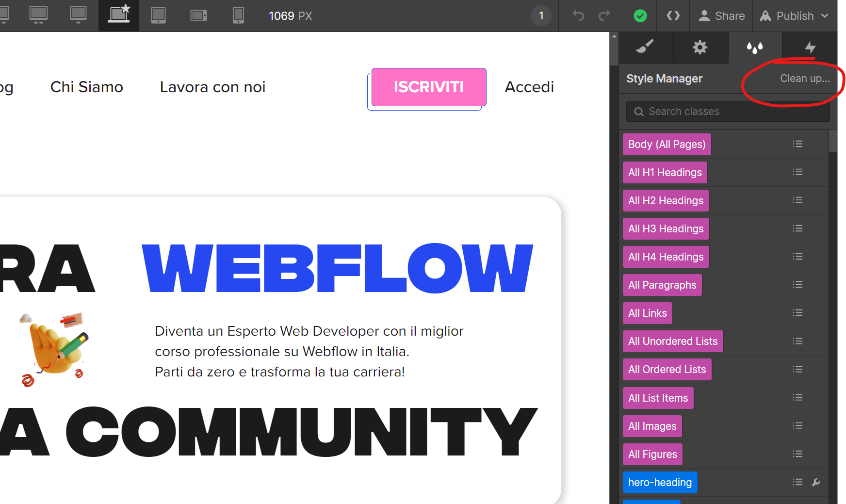
Task: Open the Publish dropdown
Action: [795, 16]
